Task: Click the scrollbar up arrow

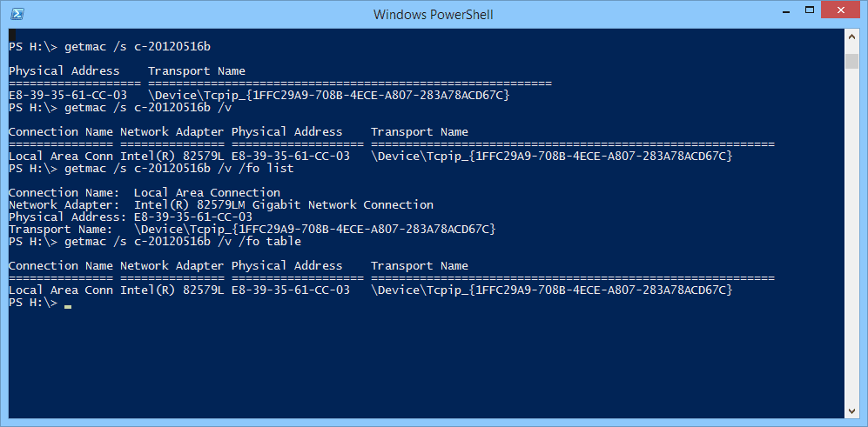Action: click(851, 37)
